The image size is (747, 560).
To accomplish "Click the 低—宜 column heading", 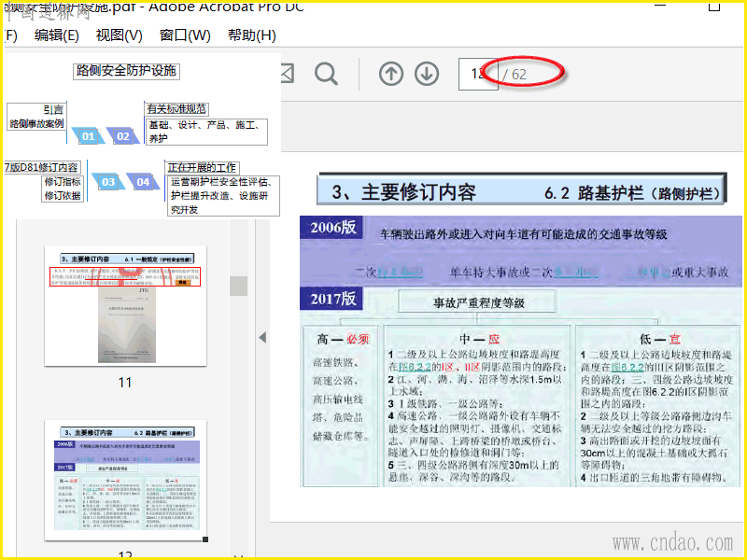I will click(x=660, y=339).
